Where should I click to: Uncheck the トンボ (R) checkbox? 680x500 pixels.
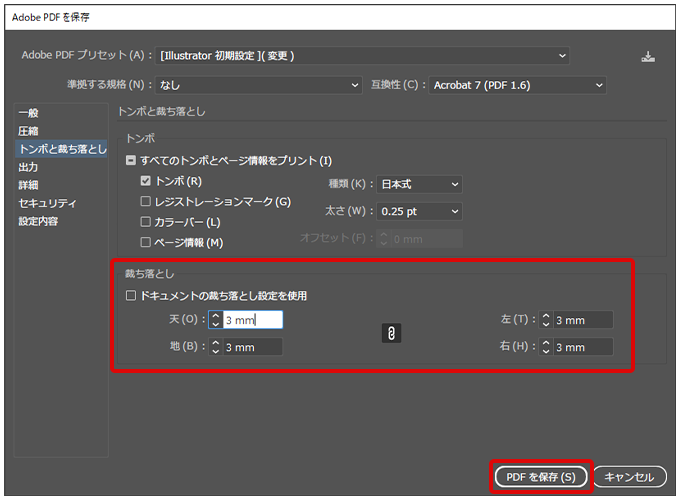[x=145, y=181]
